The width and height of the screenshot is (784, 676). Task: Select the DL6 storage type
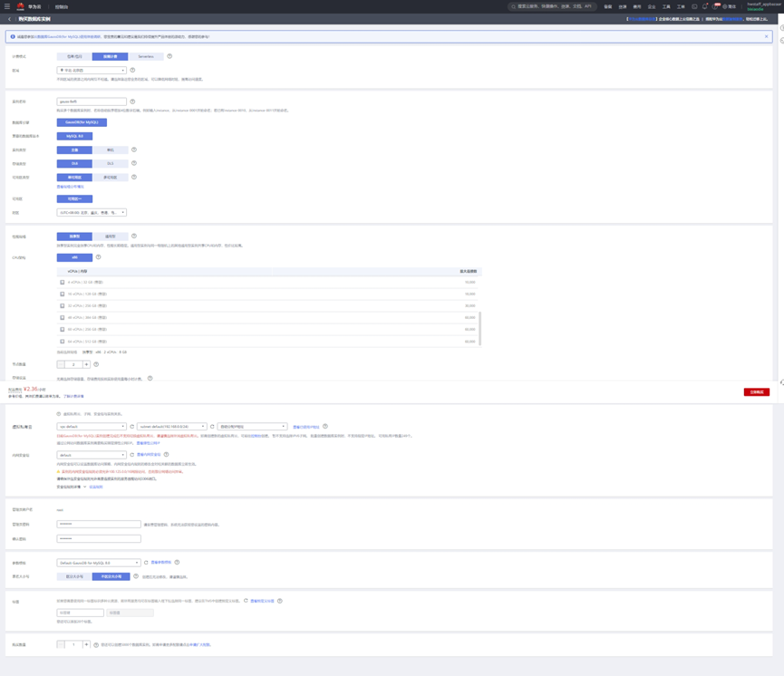74,163
